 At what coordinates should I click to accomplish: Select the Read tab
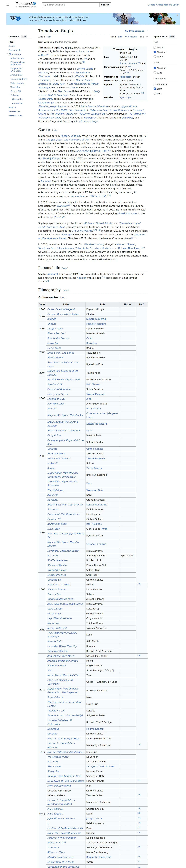tap(113, 37)
